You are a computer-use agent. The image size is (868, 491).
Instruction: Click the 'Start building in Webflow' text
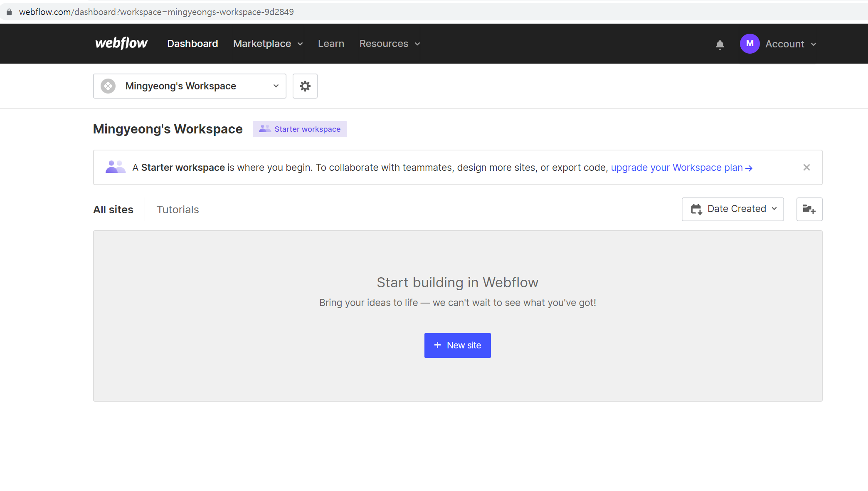(458, 283)
